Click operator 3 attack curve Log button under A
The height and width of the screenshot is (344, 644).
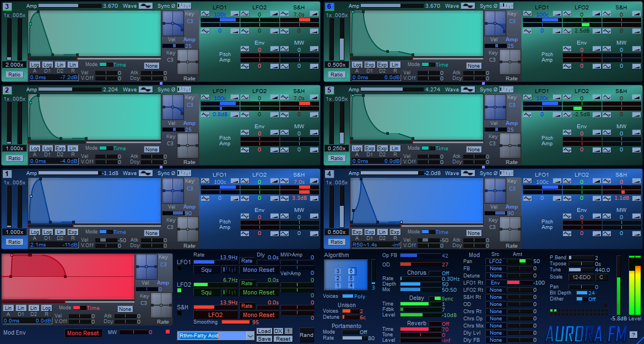point(35,65)
